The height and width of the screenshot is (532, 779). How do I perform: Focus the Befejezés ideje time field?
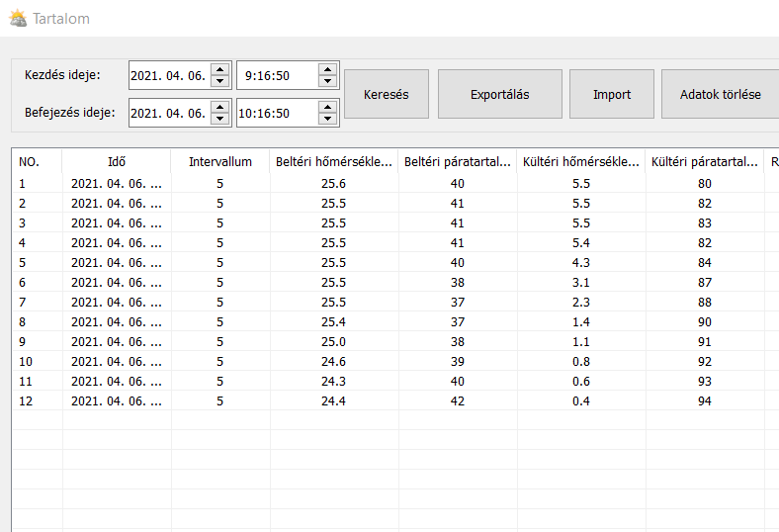pyautogui.click(x=276, y=113)
